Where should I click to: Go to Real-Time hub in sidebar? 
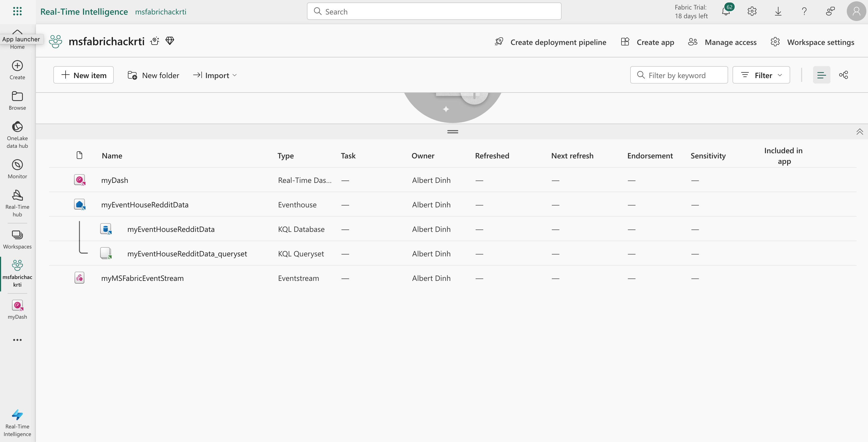tap(17, 203)
